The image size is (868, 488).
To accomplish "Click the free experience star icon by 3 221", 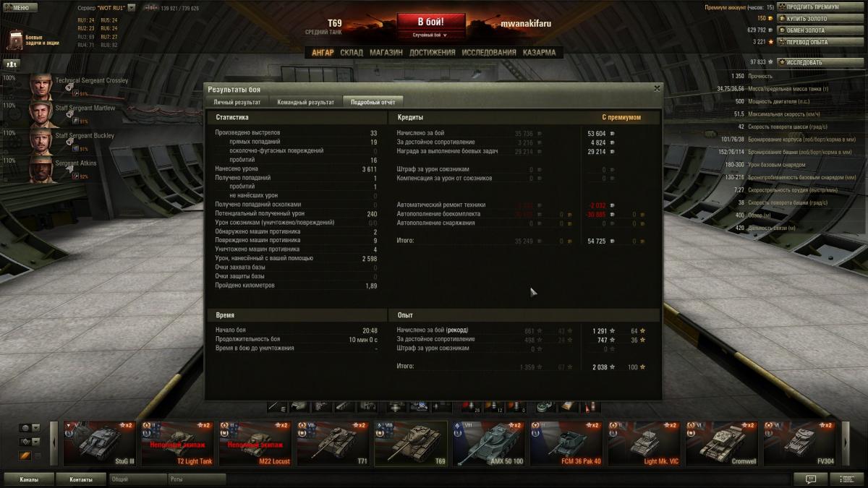I will coord(771,42).
